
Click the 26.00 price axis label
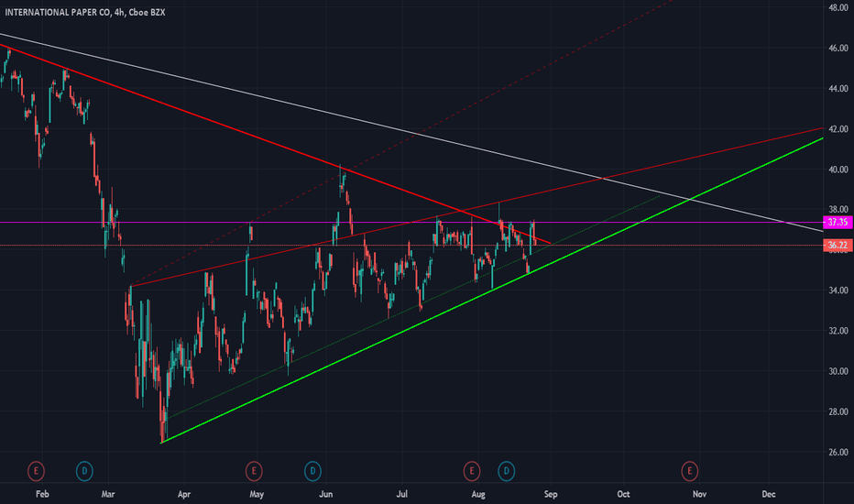pos(838,453)
